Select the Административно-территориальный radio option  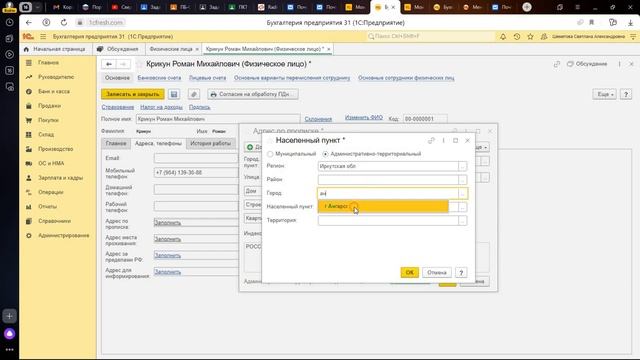325,154
